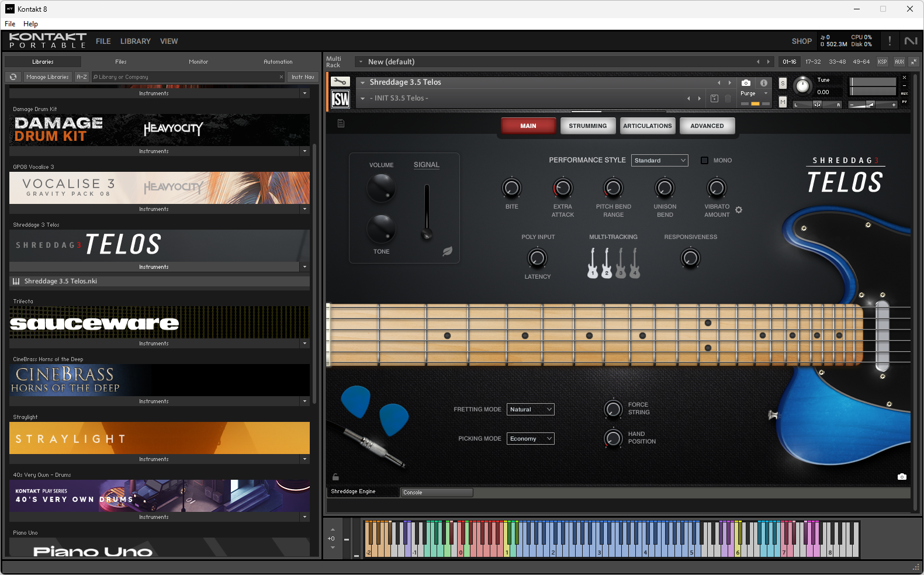
Task: Open the Files tab in browser
Action: click(121, 61)
